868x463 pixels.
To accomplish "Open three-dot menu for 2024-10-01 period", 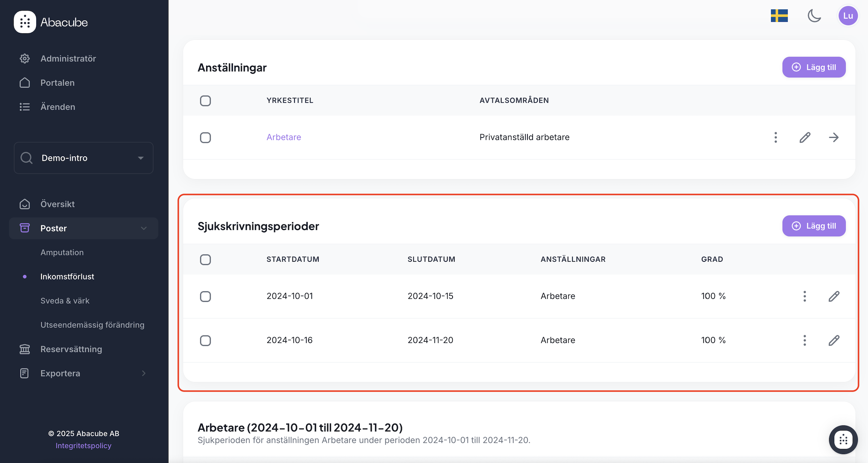I will point(805,296).
